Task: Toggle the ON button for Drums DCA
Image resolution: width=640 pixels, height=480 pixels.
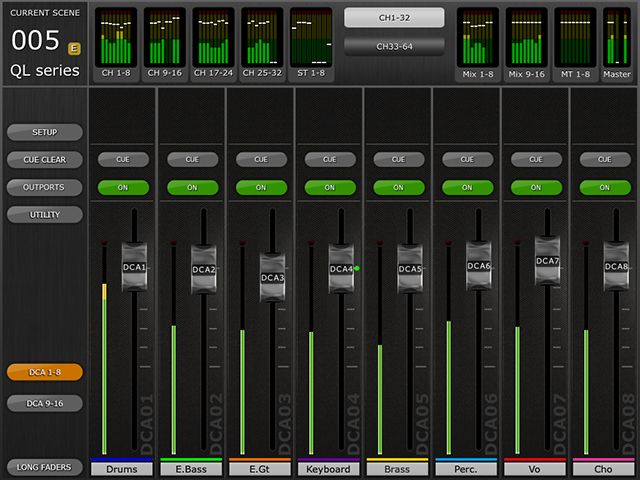Action: coord(123,187)
